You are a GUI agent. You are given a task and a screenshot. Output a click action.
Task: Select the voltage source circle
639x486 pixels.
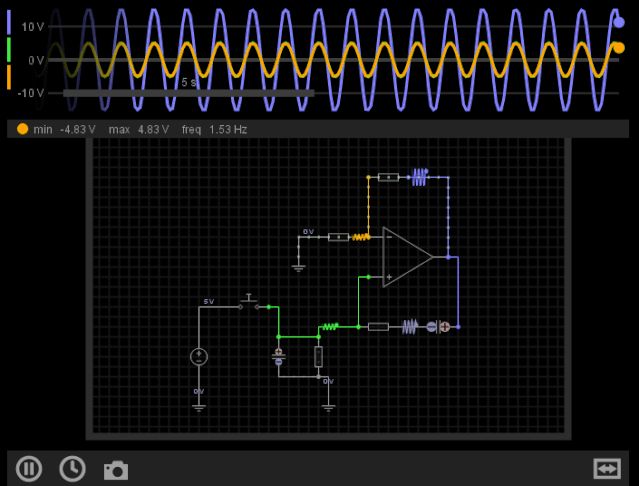click(x=199, y=357)
